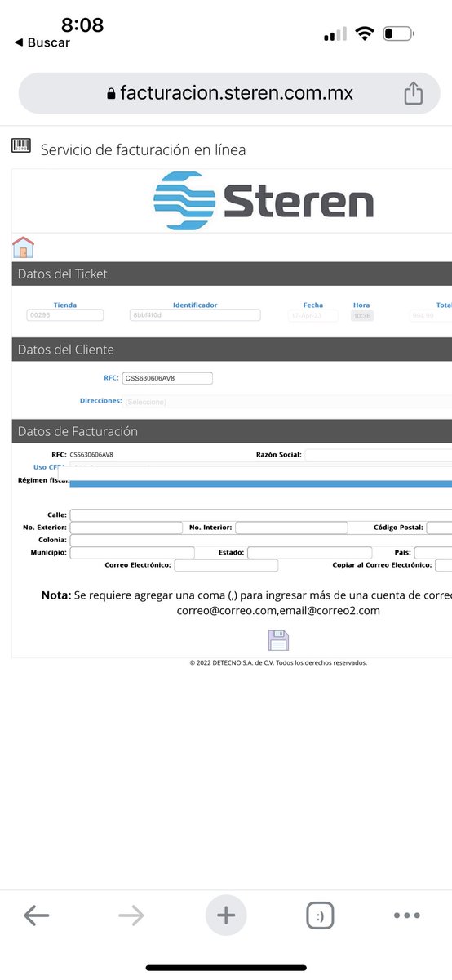Click the client RFC input field
452x980 pixels.
pyautogui.click(x=167, y=378)
